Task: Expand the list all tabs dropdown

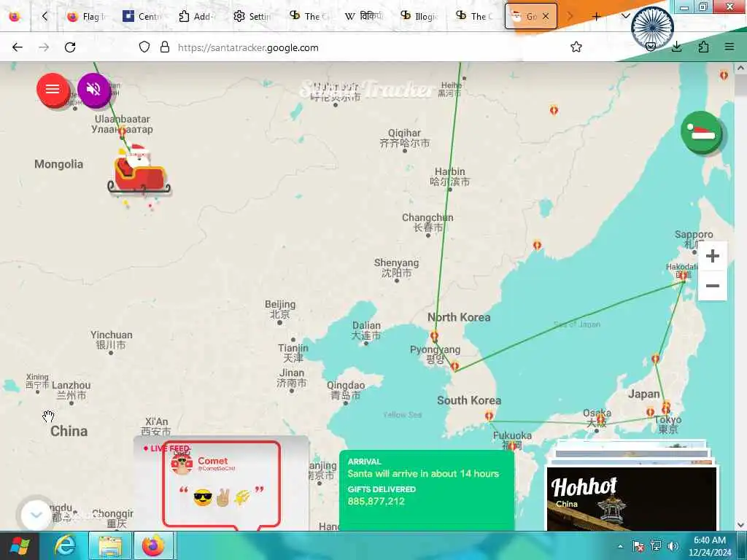Action: point(625,17)
